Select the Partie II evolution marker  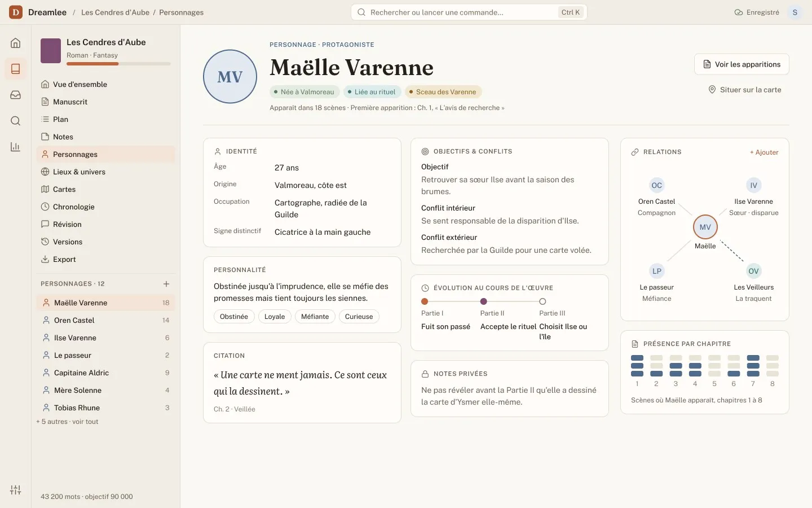pyautogui.click(x=484, y=301)
